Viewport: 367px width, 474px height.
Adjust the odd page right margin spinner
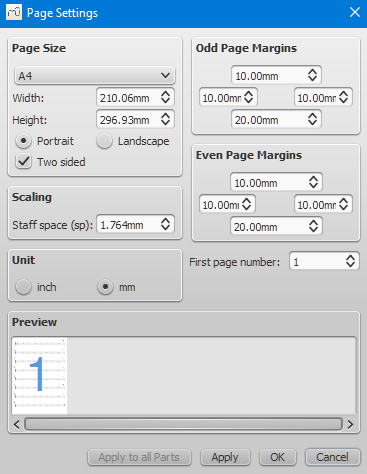[x=344, y=97]
